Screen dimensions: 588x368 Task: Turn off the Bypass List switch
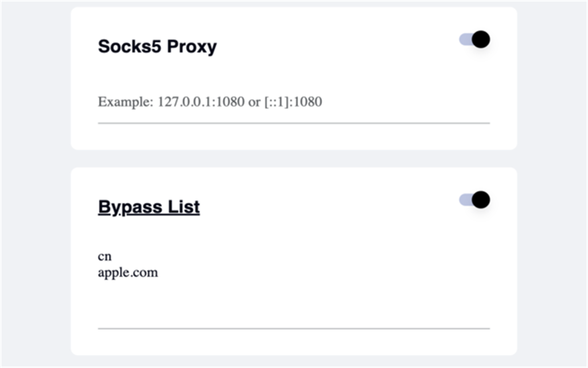pyautogui.click(x=473, y=200)
